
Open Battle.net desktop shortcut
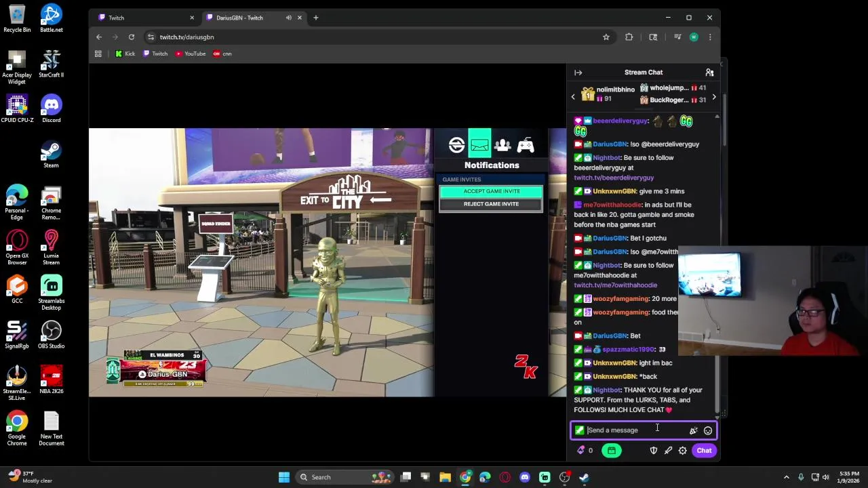[51, 18]
